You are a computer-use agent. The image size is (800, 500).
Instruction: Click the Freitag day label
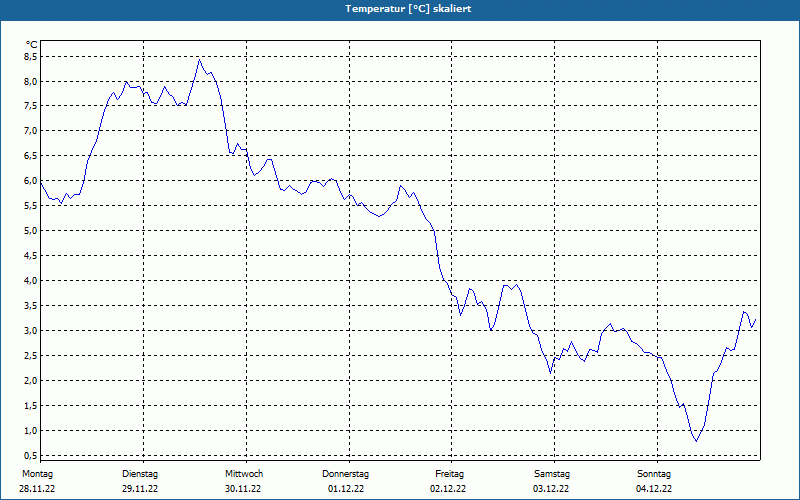click(x=449, y=474)
